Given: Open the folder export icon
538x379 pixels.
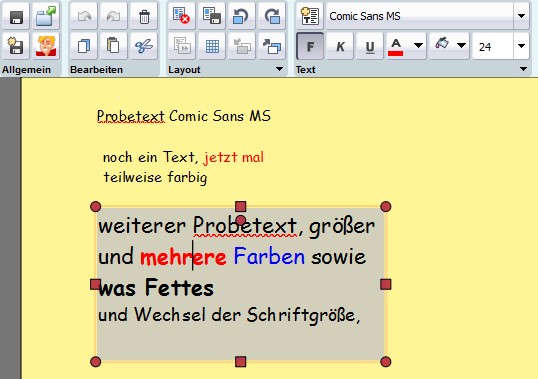Looking at the screenshot, I should [x=46, y=16].
